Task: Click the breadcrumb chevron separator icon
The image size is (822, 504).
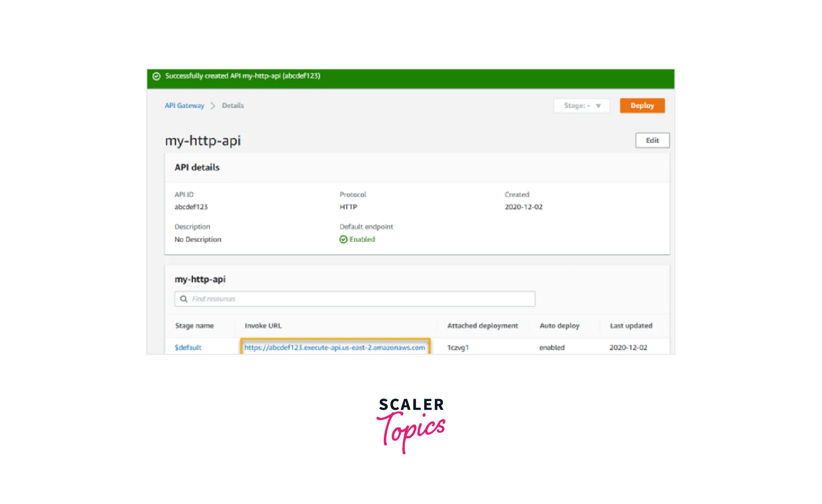Action: pyautogui.click(x=213, y=106)
